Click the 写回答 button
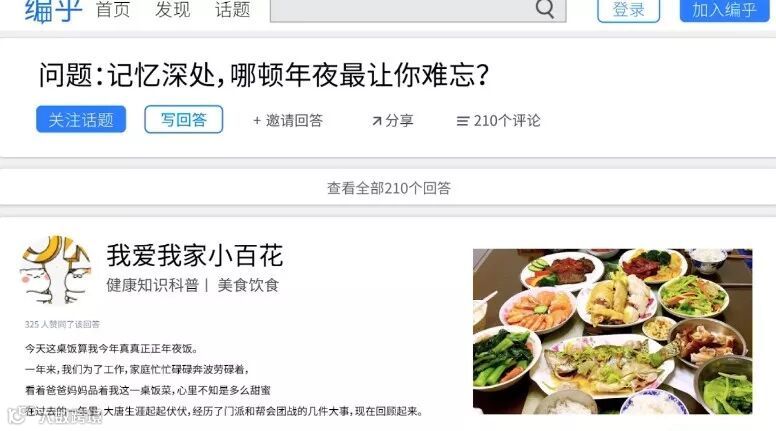This screenshot has width=776, height=431. [x=184, y=119]
